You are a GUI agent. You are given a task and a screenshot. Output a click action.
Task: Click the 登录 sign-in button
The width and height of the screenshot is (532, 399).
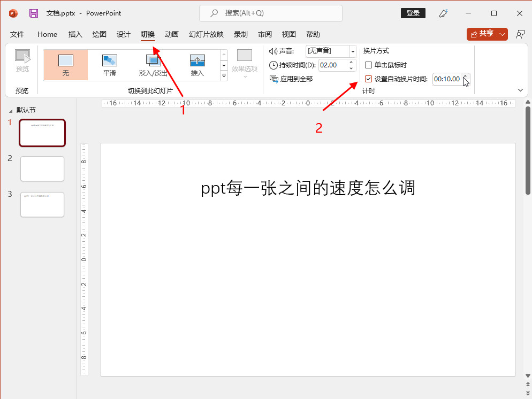[413, 13]
